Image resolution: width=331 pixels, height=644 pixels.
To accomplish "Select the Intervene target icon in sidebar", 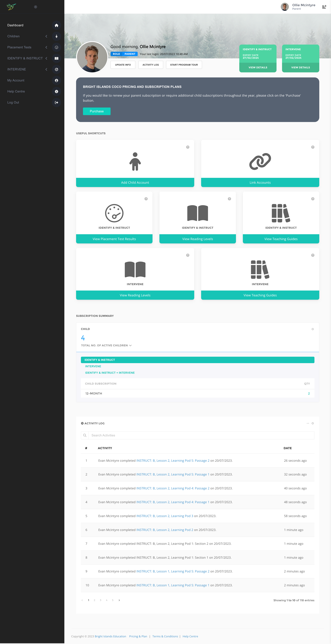I will coord(57,70).
